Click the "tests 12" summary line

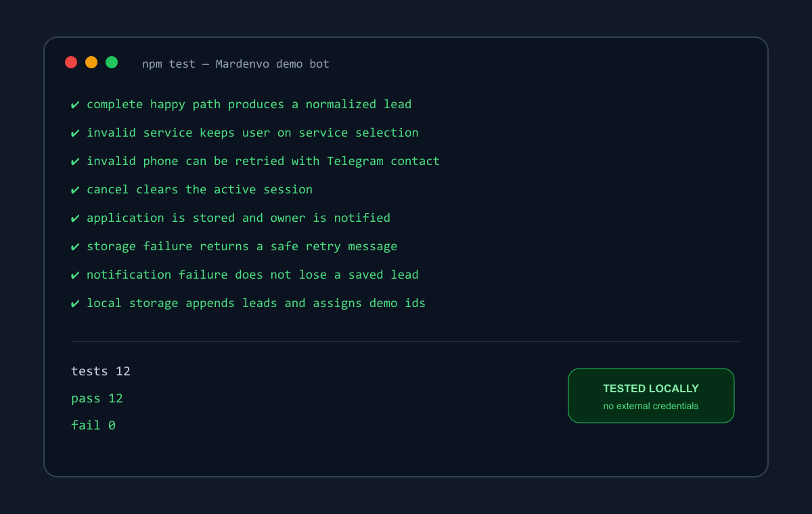point(101,371)
